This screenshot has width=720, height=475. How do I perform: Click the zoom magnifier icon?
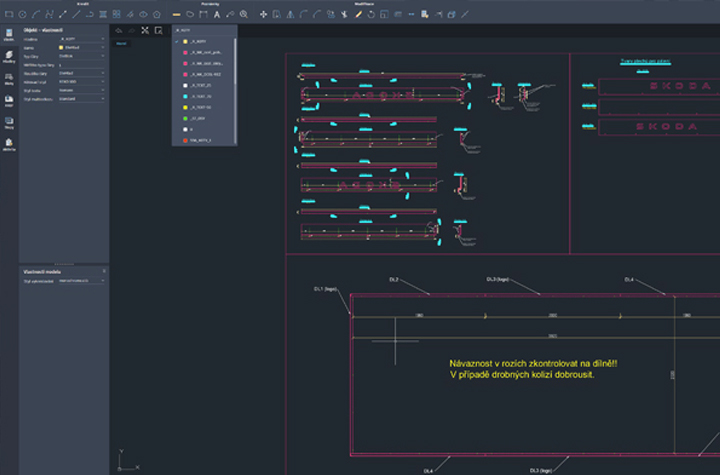click(x=244, y=15)
